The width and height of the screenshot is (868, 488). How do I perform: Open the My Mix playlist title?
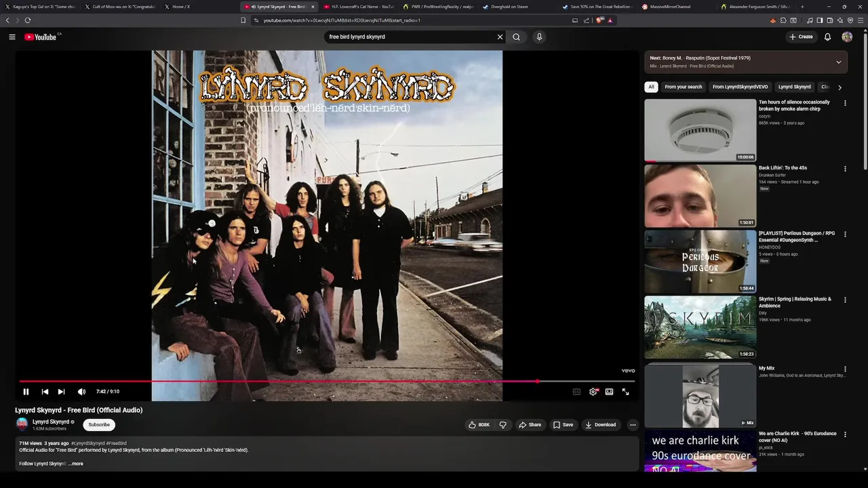(766, 368)
